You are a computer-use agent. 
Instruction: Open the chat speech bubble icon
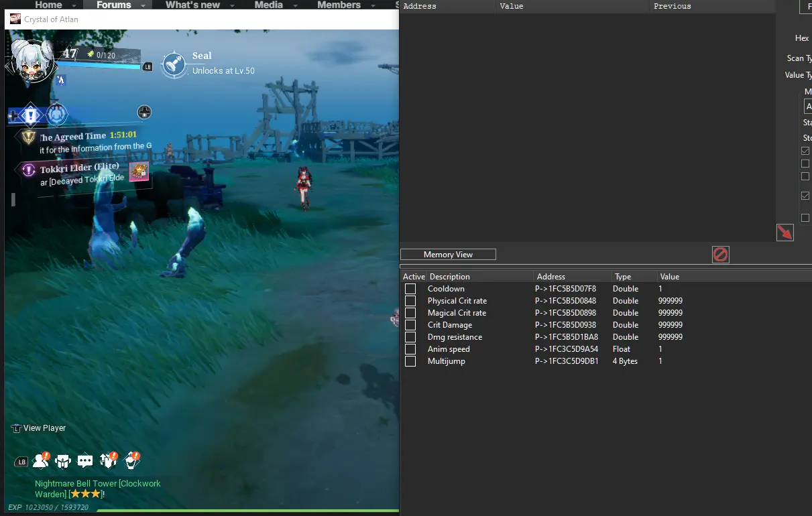(x=85, y=461)
